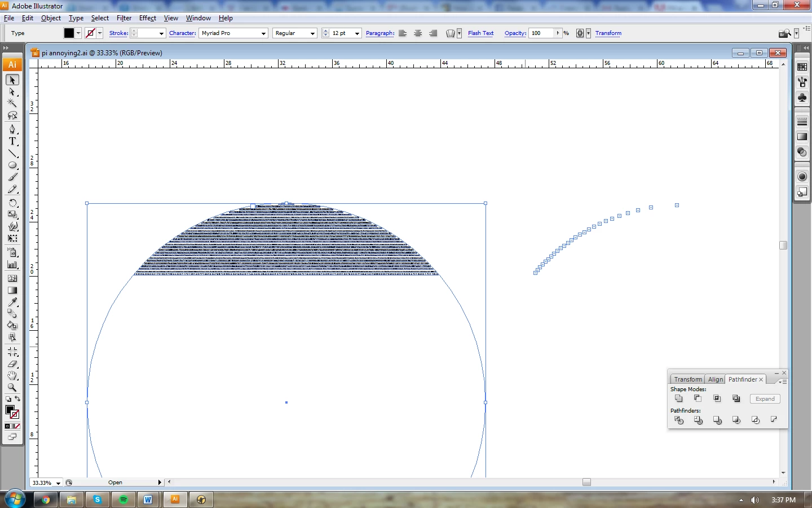Open the fill color dropdown in control bar
Image resolution: width=812 pixels, height=508 pixels.
tap(78, 33)
